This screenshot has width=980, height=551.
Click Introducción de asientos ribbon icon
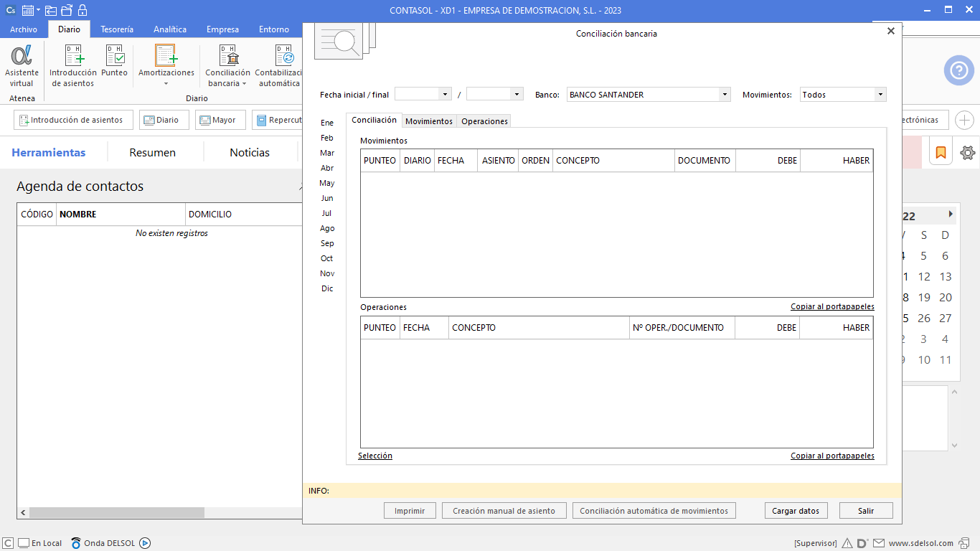(x=73, y=65)
